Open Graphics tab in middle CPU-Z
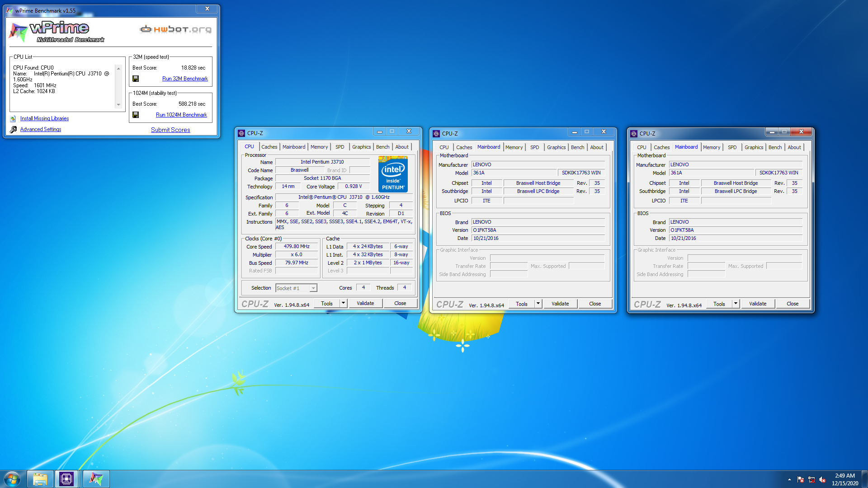 click(556, 147)
